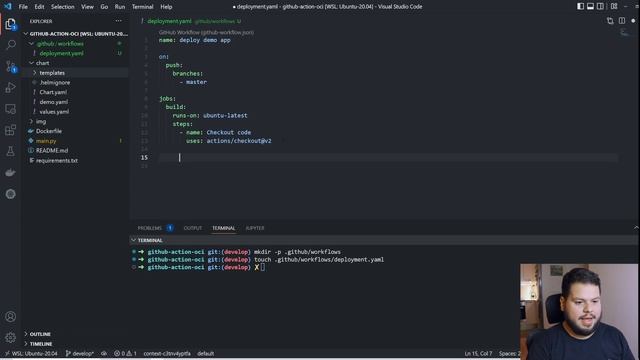Open the Testing flask icon

(x=11, y=151)
